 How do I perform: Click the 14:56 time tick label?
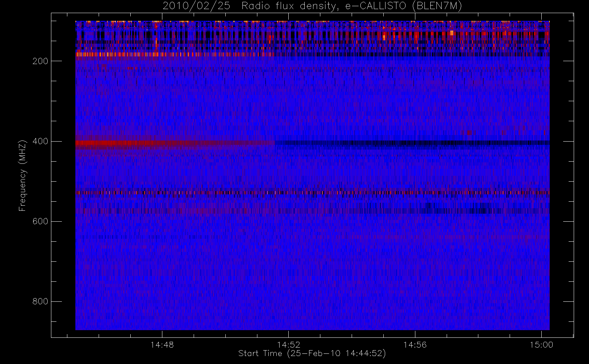[415, 345]
